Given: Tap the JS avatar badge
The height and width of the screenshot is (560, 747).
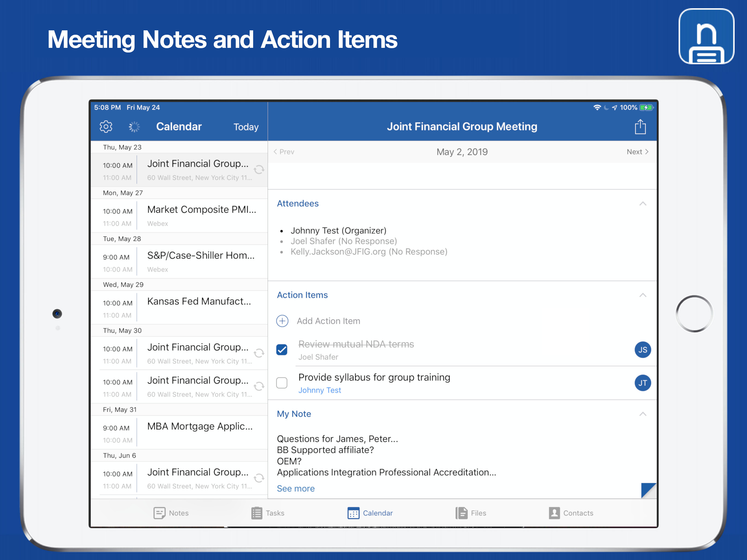Looking at the screenshot, I should [642, 349].
